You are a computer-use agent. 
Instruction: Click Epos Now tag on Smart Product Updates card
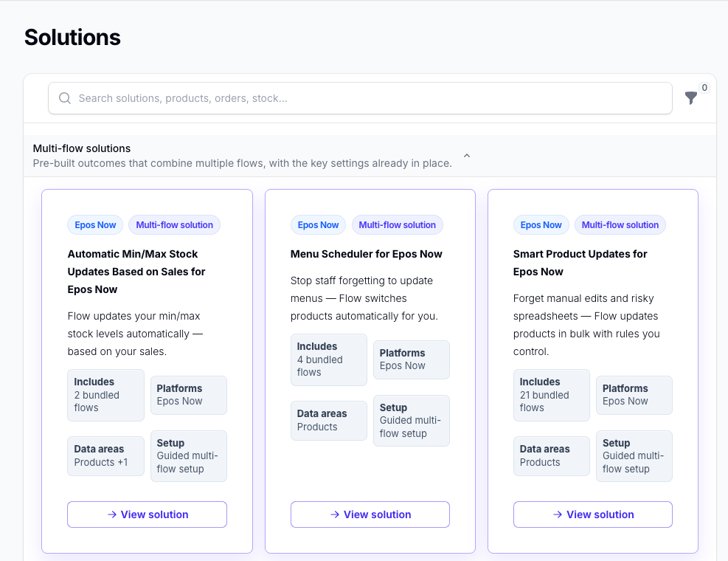541,225
